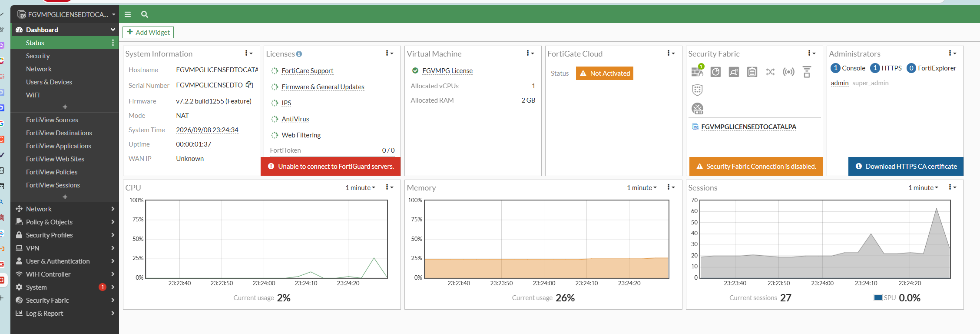Change the Sessions chart 1 minute interval
The height and width of the screenshot is (334, 980).
click(x=923, y=188)
